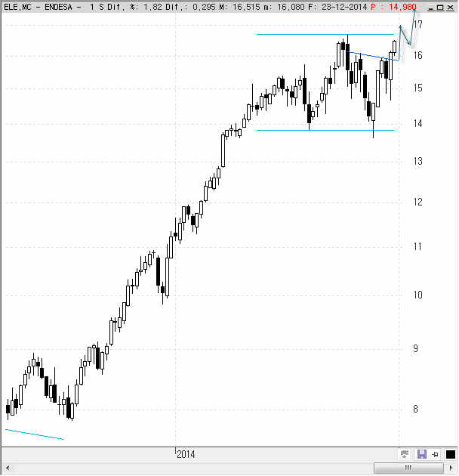
Task: Click the 13 price axis label
Action: click(x=418, y=161)
